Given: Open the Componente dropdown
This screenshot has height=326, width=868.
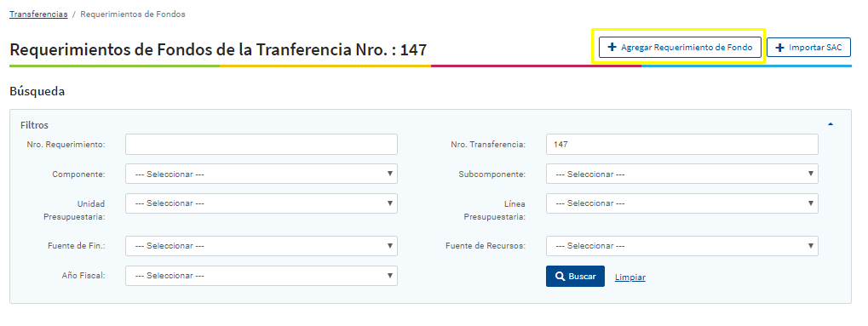Looking at the screenshot, I should coord(262,174).
